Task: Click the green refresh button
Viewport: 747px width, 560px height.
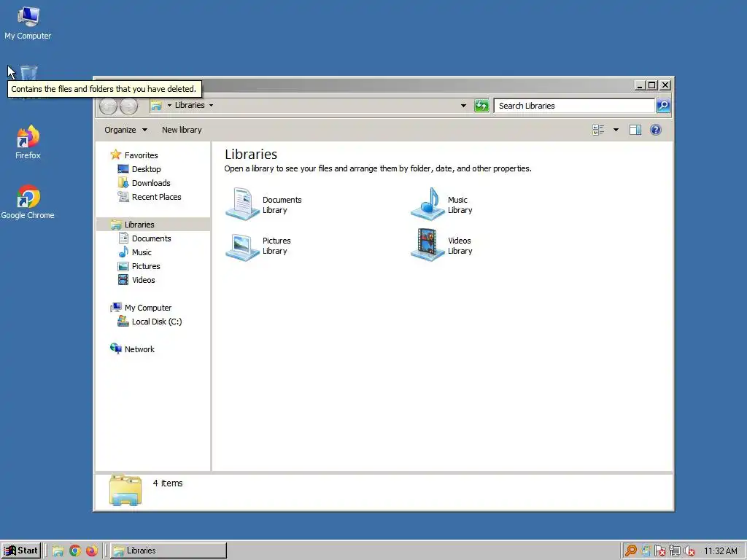Action: point(481,106)
